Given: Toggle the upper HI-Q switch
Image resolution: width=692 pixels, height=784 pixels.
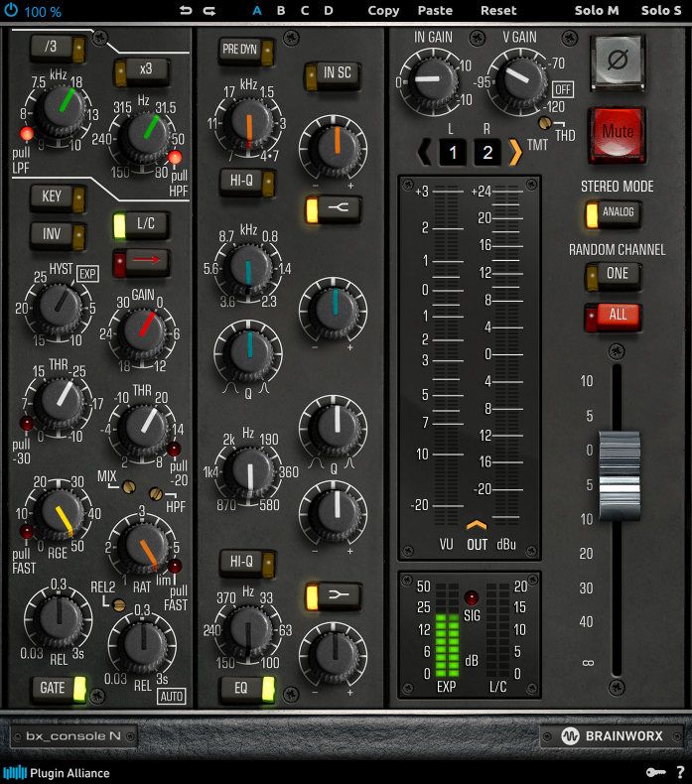Looking at the screenshot, I should coord(247,182).
